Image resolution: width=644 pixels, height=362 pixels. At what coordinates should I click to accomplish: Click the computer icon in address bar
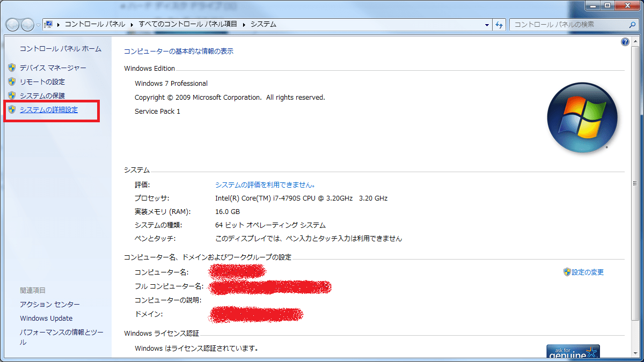[x=49, y=25]
